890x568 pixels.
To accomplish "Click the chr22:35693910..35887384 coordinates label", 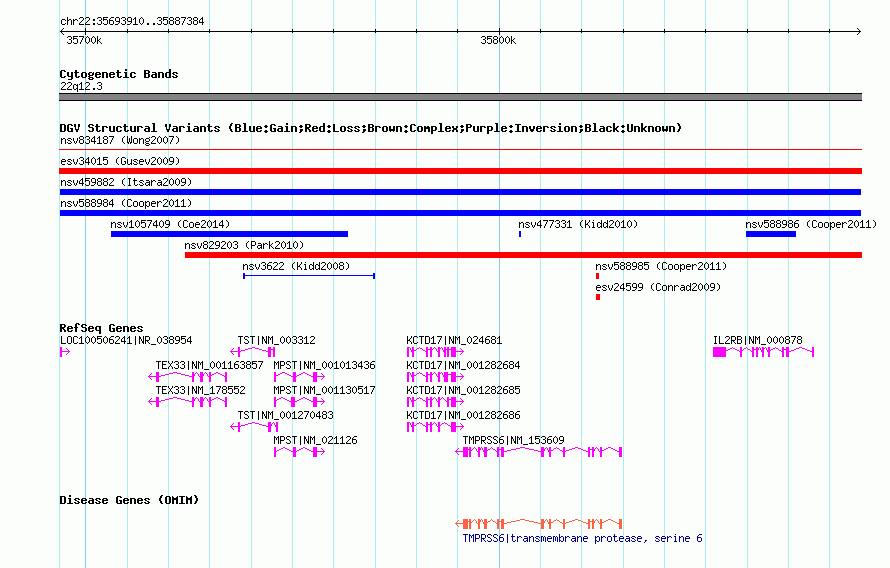I will click(x=132, y=21).
